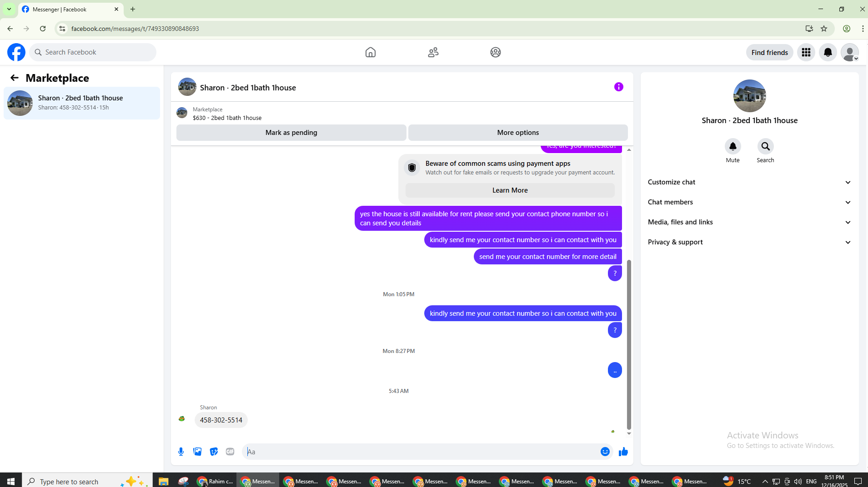Click the browser address bar URL
868x487 pixels.
point(135,29)
